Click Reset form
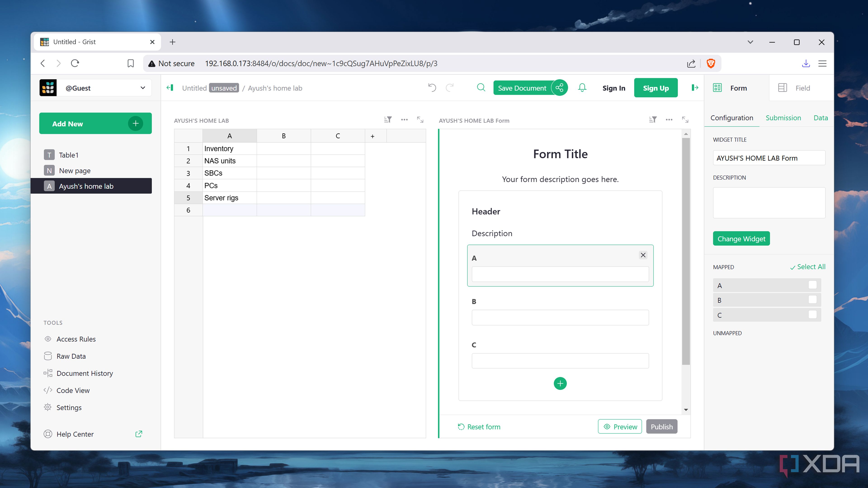868x488 pixels. click(x=479, y=427)
